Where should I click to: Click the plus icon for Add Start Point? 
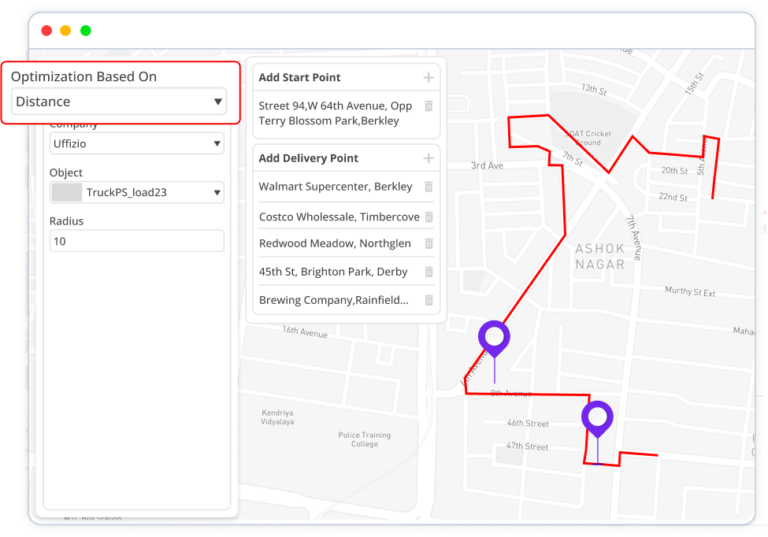429,77
